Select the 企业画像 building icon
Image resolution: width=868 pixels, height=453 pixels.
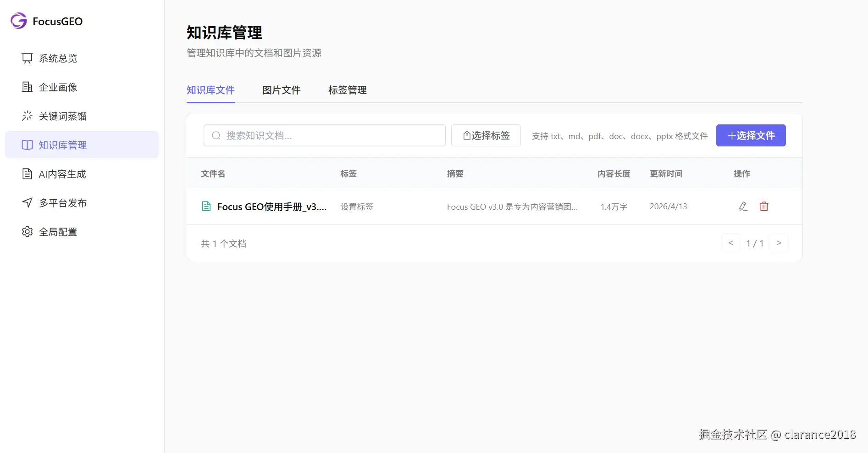[x=27, y=87]
